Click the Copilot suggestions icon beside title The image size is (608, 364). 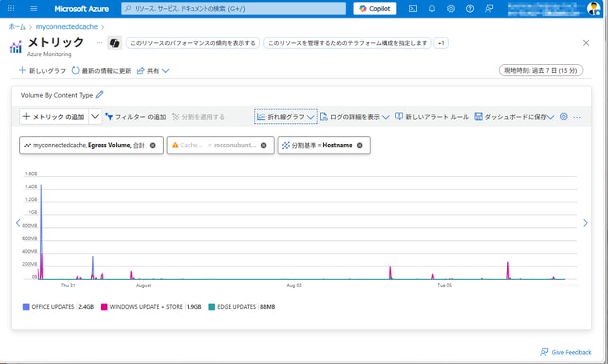point(114,43)
